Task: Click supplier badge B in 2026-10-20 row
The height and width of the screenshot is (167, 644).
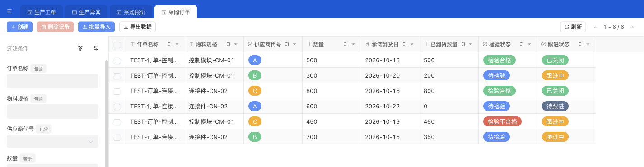Action: click(255, 75)
